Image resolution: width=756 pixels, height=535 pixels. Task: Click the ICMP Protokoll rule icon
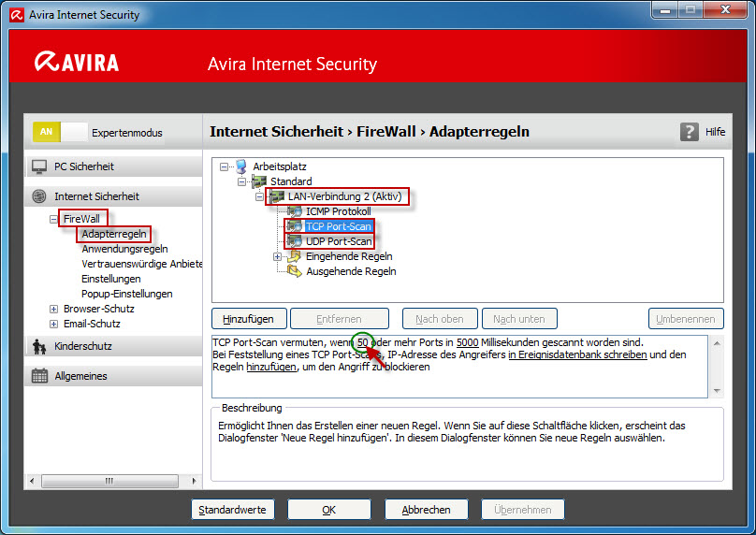295,211
